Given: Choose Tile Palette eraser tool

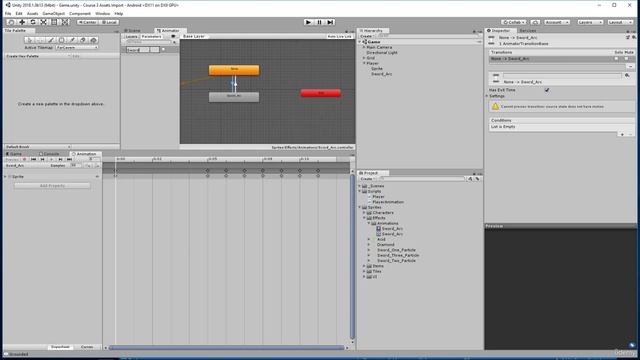Looking at the screenshot, I should pos(83,40).
